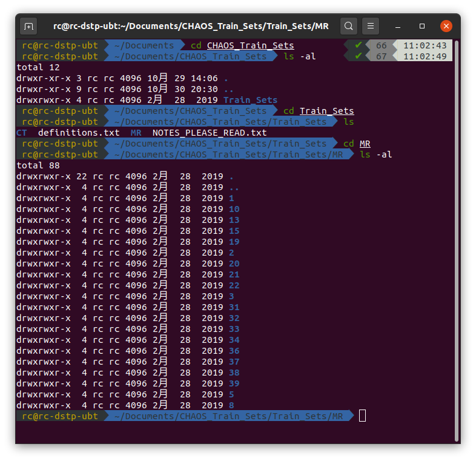Click history number 66

[x=382, y=45]
